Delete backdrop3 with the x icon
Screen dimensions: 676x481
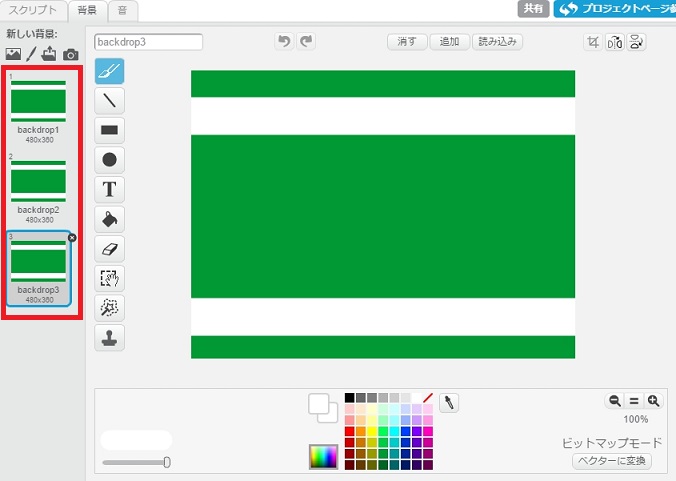(72, 238)
